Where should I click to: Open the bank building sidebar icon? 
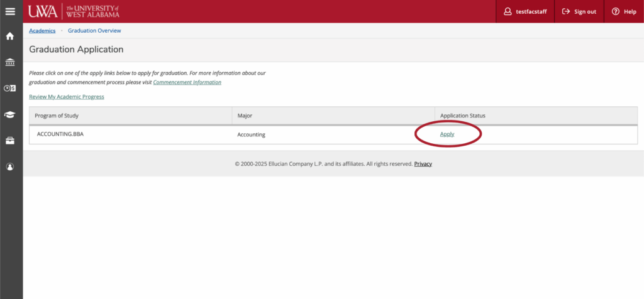pos(10,62)
